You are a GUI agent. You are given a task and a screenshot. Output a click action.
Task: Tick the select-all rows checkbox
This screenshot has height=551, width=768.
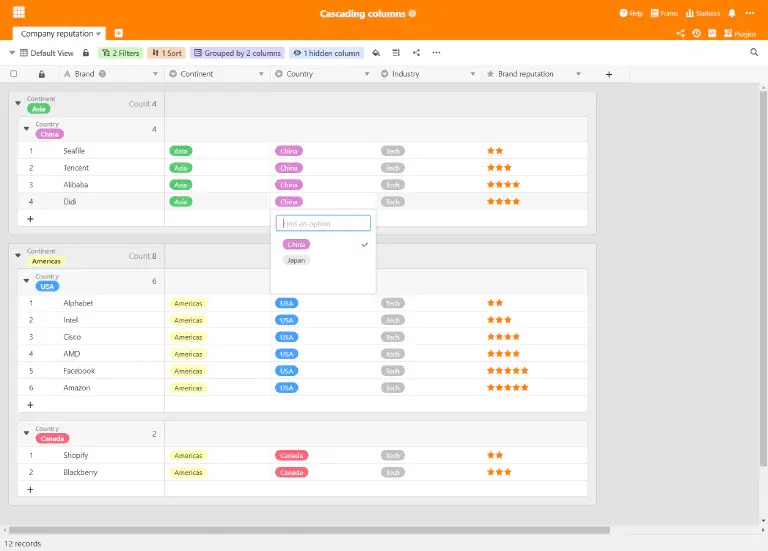click(x=14, y=73)
